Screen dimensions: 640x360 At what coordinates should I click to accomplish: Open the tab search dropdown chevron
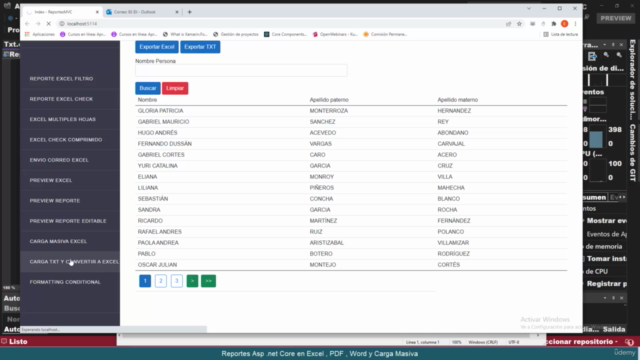(x=529, y=8)
